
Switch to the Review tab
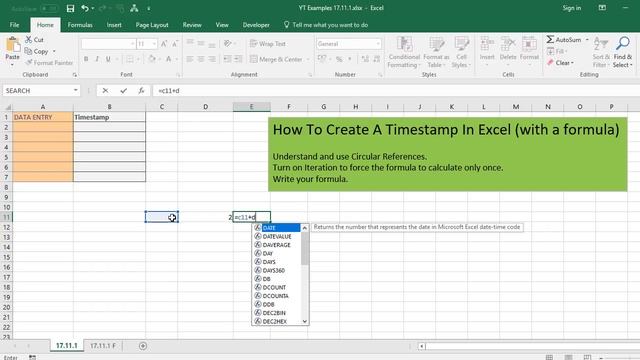[x=192, y=25]
